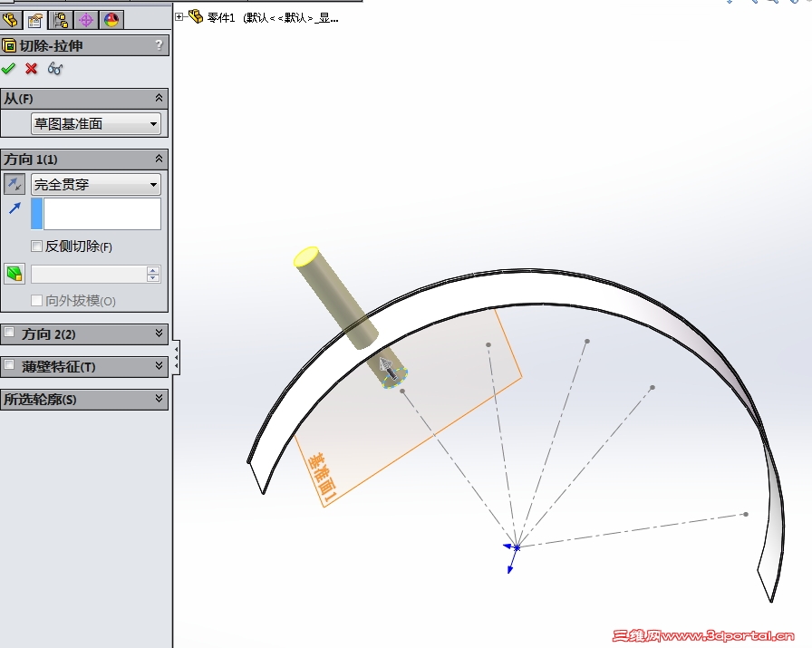Image resolution: width=812 pixels, height=648 pixels.
Task: Increase draft angle with spinner up arrow
Action: click(153, 270)
